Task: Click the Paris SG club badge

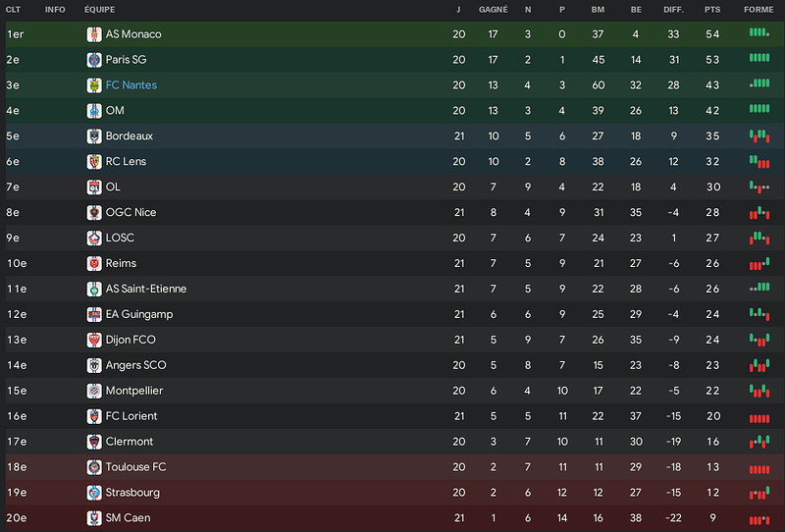Action: click(x=94, y=60)
